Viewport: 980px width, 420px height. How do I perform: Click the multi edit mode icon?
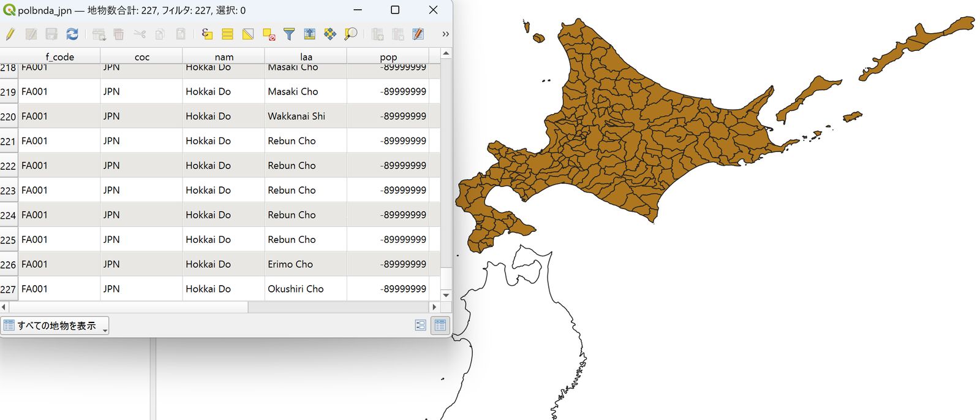(31, 34)
